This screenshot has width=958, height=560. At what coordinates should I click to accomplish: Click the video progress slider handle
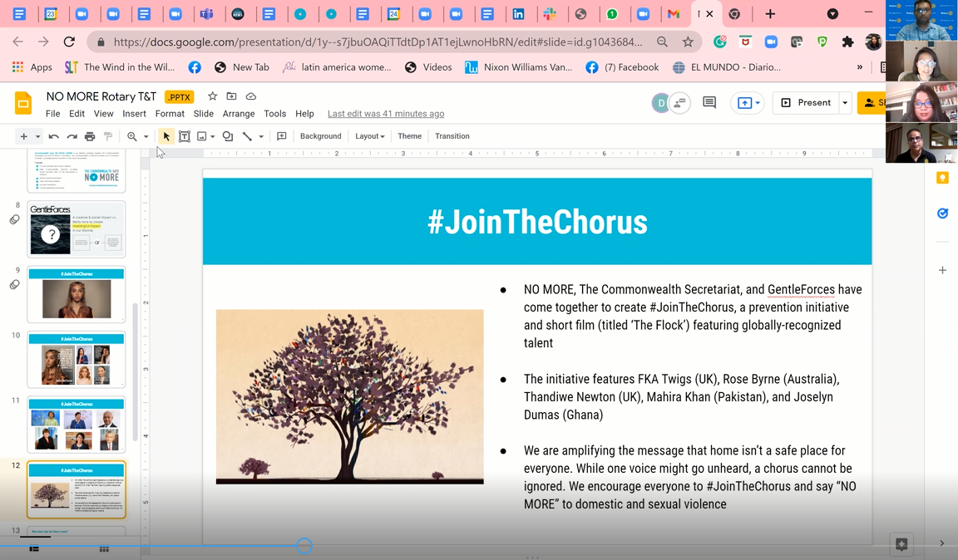tap(304, 545)
